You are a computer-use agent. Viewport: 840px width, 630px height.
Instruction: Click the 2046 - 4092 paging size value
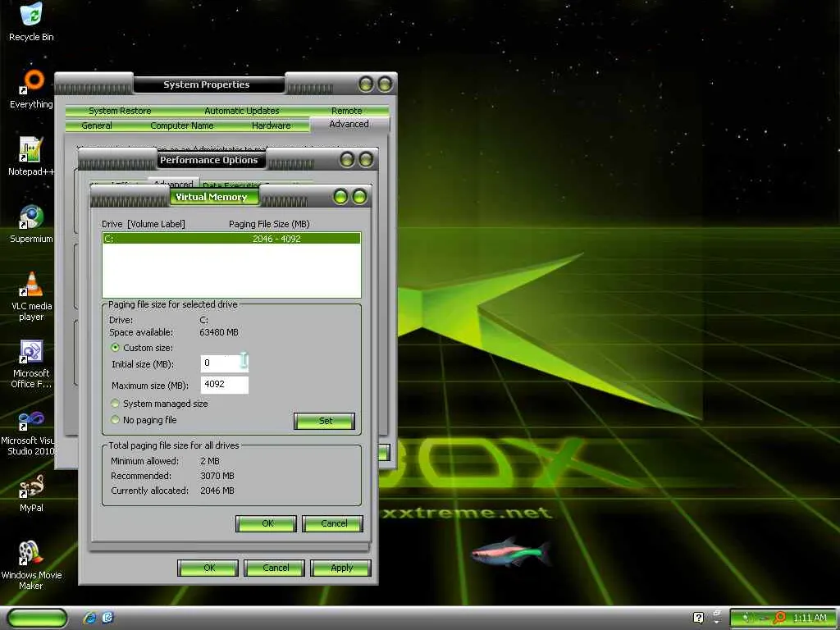tap(276, 239)
